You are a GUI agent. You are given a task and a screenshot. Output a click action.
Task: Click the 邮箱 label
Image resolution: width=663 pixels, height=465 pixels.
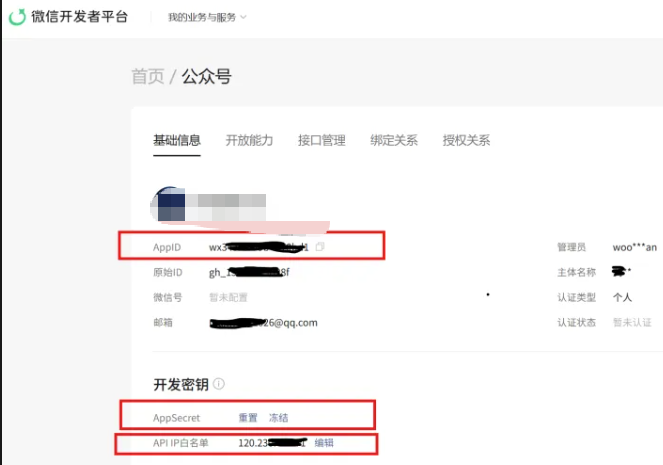163,323
